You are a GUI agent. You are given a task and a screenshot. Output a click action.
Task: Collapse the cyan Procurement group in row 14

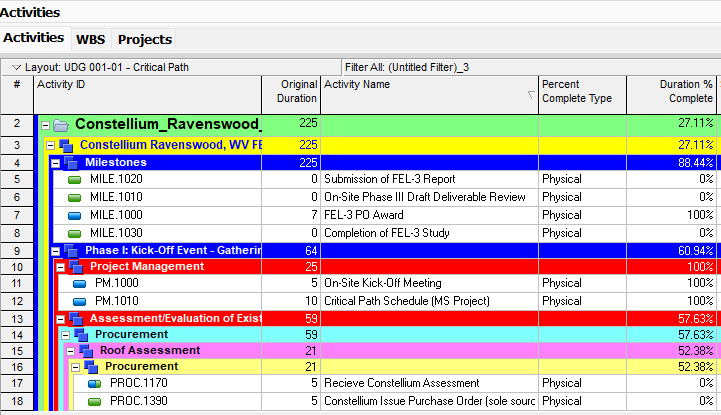65,335
